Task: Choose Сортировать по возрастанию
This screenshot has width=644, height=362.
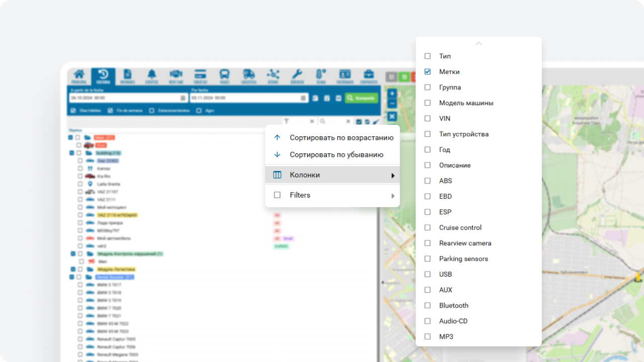Action: 341,138
